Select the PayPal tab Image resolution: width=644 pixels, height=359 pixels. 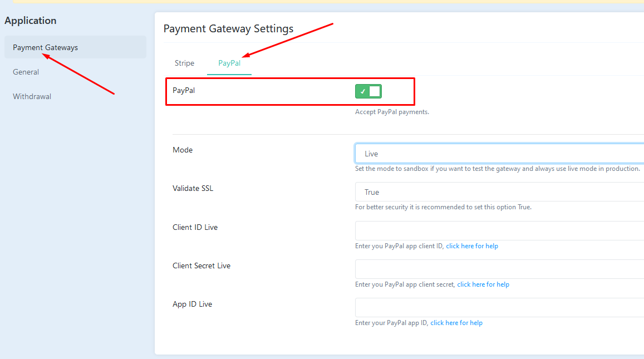(229, 63)
